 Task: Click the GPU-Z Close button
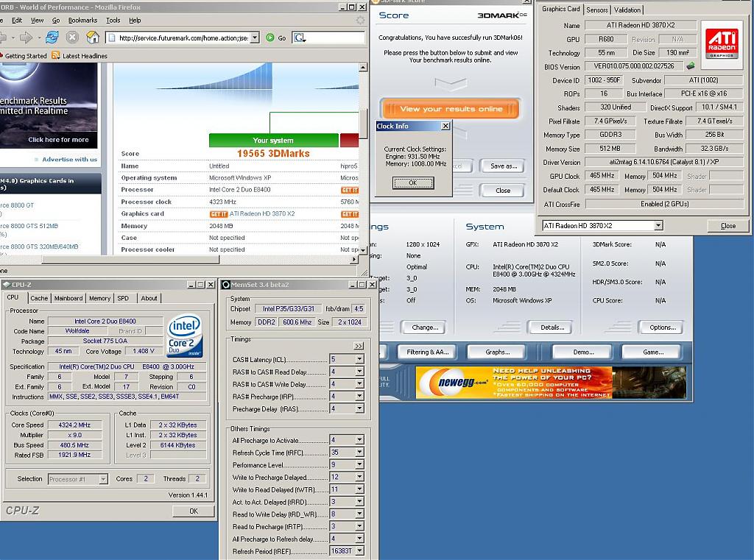click(727, 225)
